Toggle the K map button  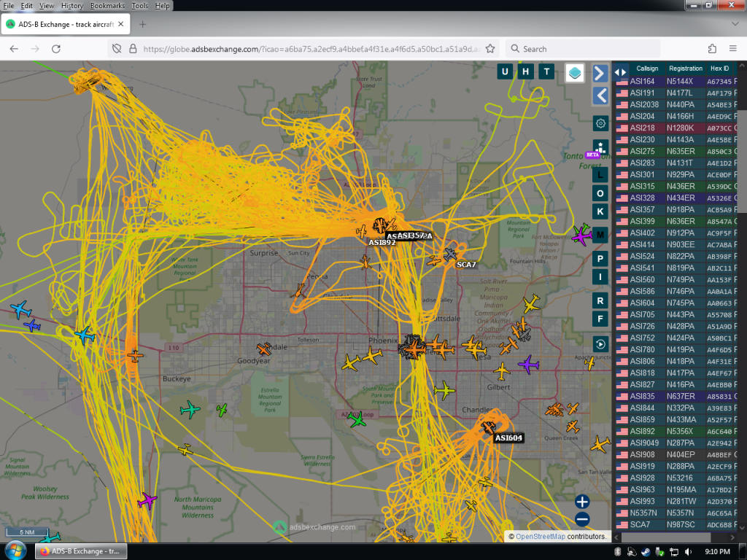(x=600, y=211)
